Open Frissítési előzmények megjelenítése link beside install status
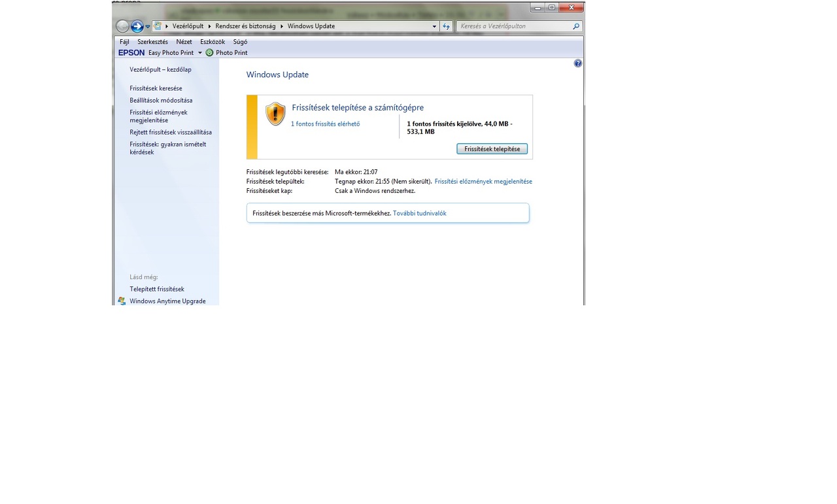 [483, 182]
